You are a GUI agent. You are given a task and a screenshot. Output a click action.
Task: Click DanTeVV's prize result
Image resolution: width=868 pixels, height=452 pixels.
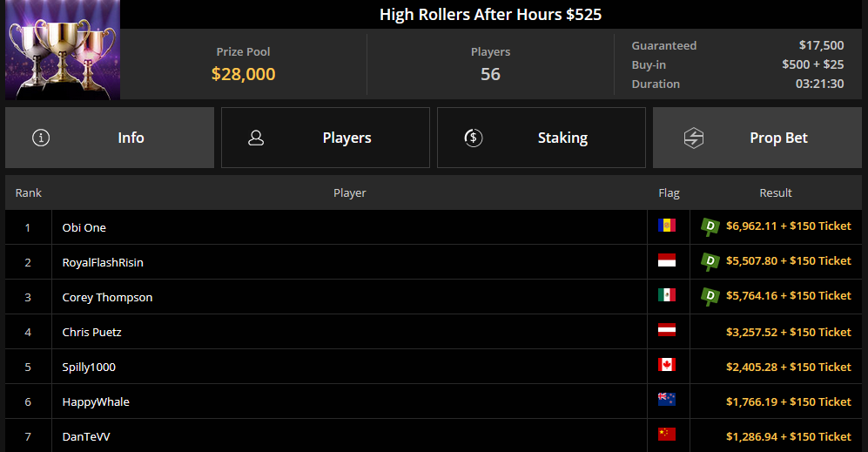point(788,436)
